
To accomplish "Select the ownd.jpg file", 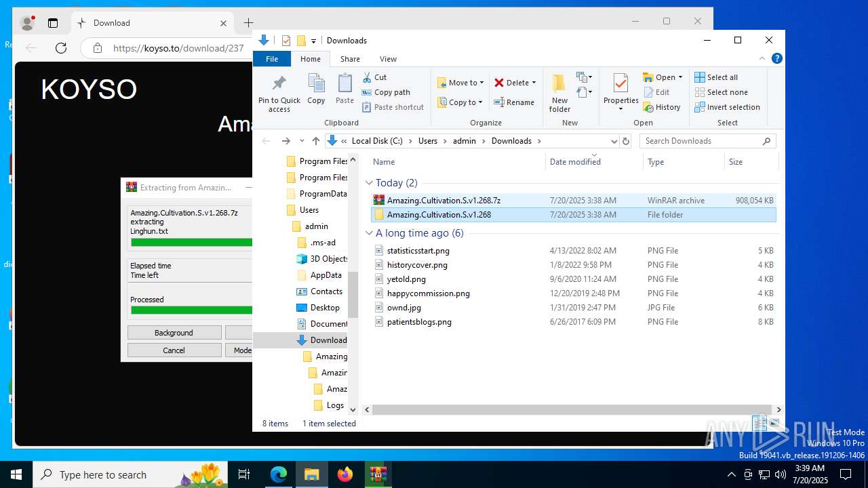I will point(573,308).
